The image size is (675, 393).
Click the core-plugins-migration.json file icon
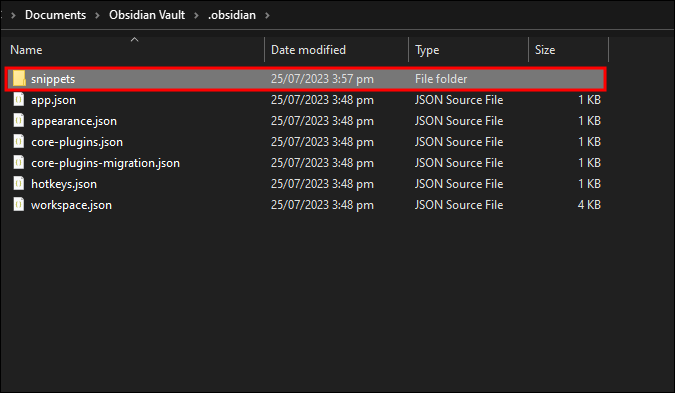pos(19,163)
